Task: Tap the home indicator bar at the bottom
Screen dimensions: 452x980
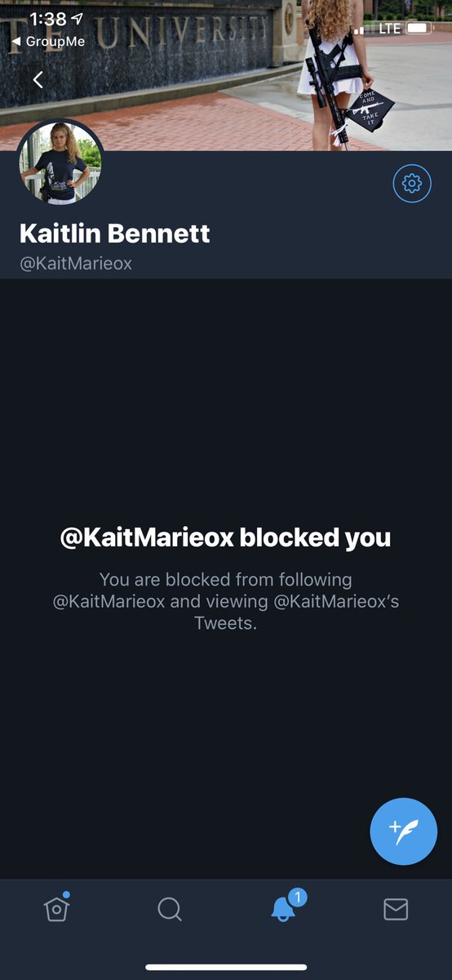Action: point(226,967)
